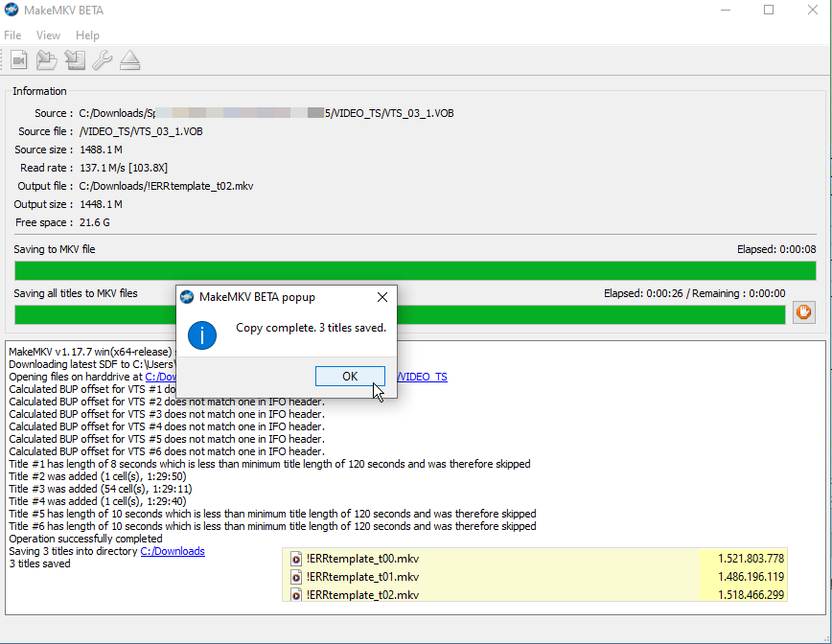
Task: Maximize the MakeMKV window
Action: (769, 10)
